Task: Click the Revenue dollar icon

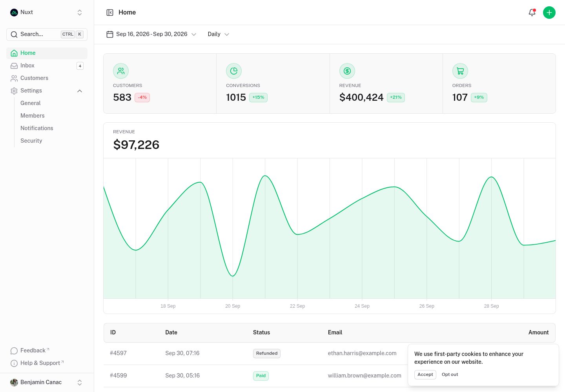Action: [347, 71]
